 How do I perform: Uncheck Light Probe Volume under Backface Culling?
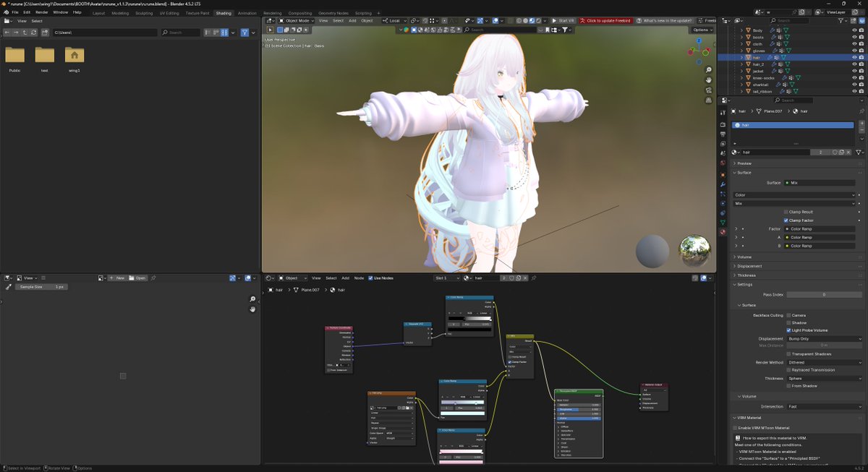click(788, 330)
